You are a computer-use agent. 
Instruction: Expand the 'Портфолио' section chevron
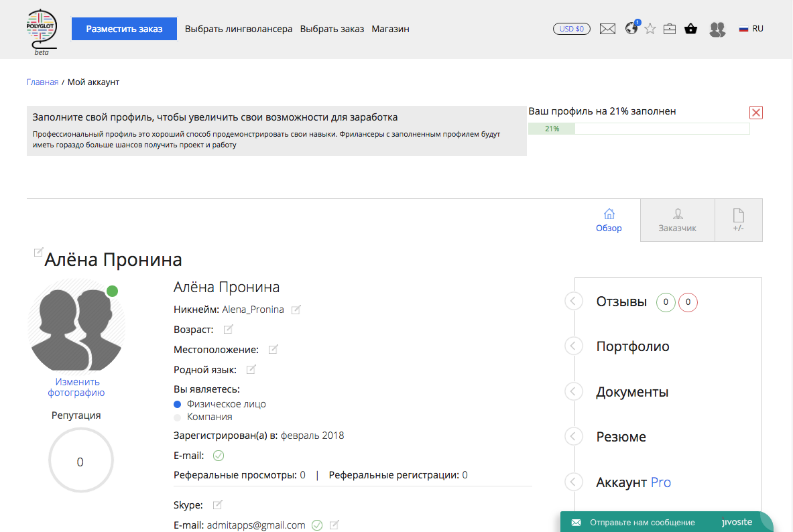click(x=573, y=346)
